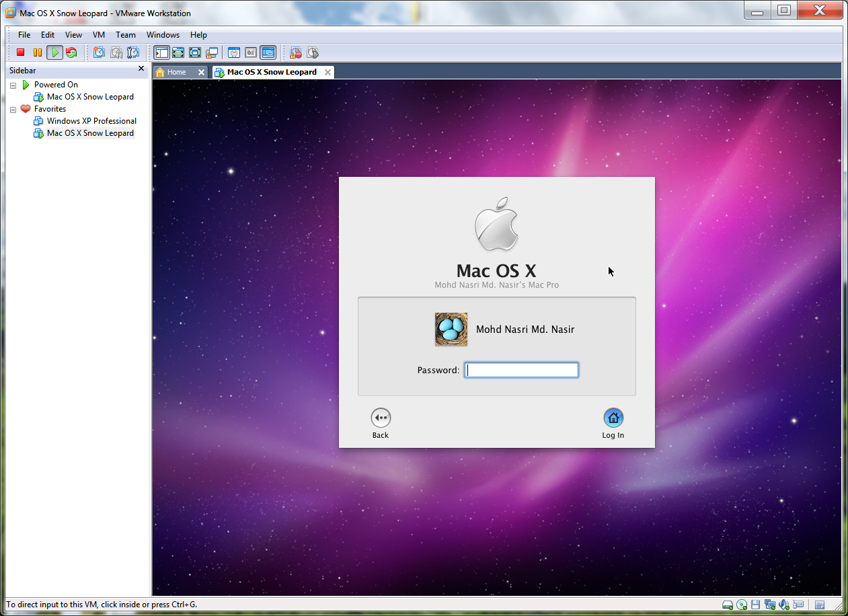The image size is (848, 616).
Task: Click the floppy drive status bar icon
Action: coord(756,605)
